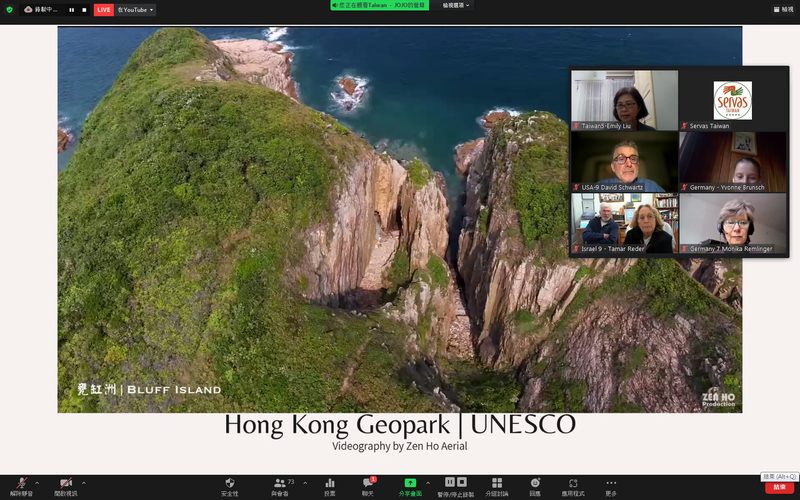Viewport: 800px width, 500px height.
Task: Turn on the video camera
Action: pos(65,487)
